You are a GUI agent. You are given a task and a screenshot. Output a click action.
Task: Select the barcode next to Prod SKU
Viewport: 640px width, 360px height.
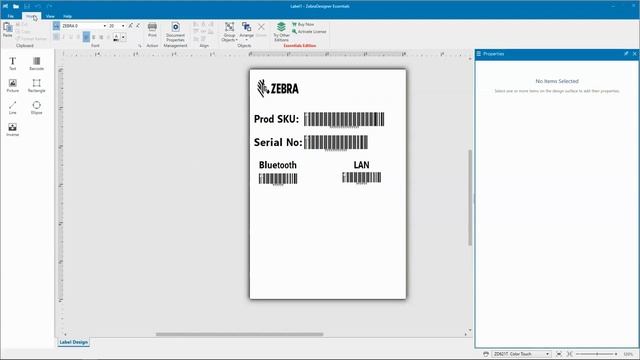tap(344, 120)
